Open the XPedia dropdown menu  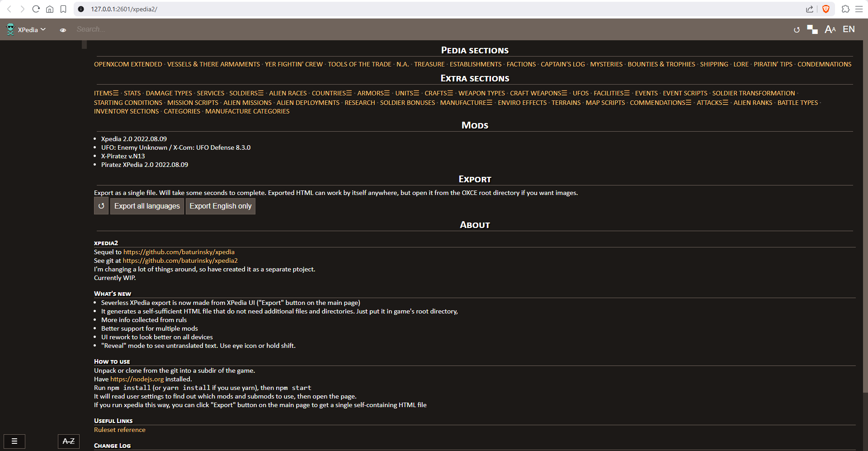click(x=32, y=30)
